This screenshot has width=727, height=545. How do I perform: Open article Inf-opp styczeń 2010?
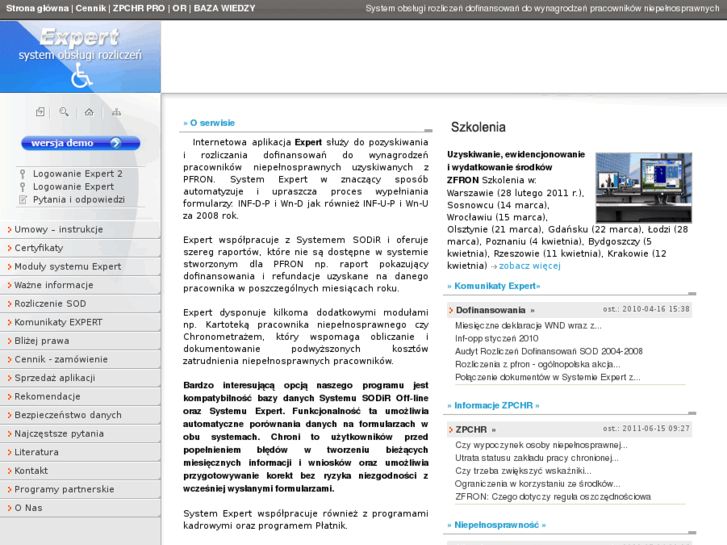(497, 339)
